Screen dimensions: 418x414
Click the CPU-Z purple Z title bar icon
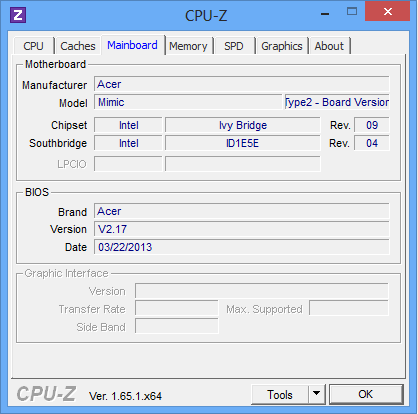click(x=18, y=15)
